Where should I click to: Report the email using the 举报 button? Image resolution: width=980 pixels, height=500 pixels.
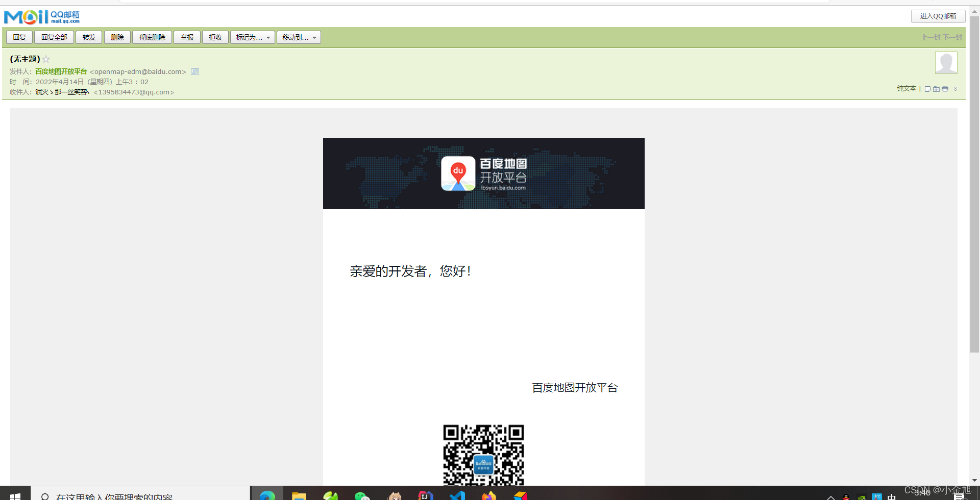[x=187, y=37]
